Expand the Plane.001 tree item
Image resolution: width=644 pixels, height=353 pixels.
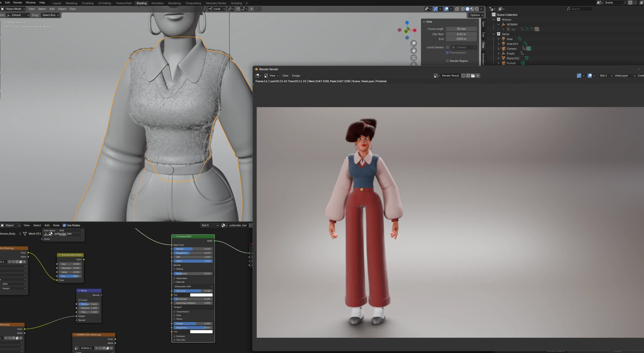pyautogui.click(x=498, y=58)
